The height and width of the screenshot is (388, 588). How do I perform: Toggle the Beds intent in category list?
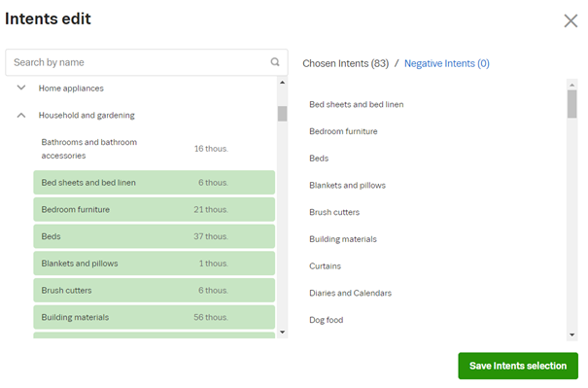[x=155, y=236]
